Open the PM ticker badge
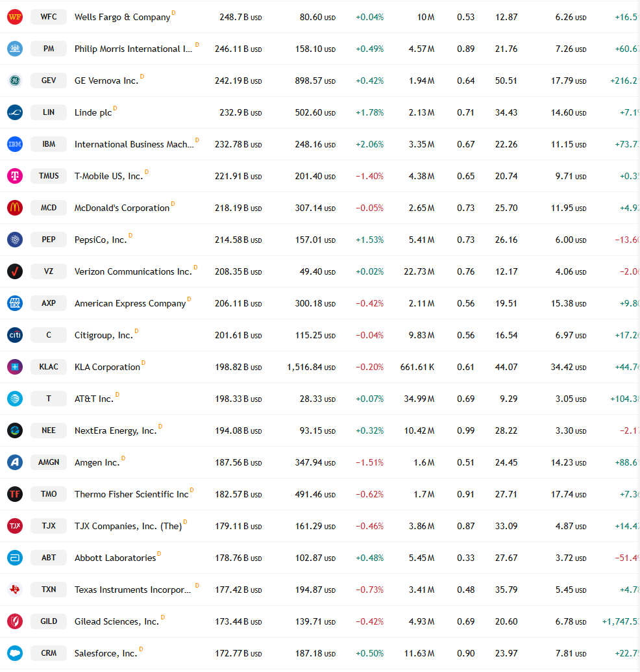The image size is (640, 672). (49, 49)
